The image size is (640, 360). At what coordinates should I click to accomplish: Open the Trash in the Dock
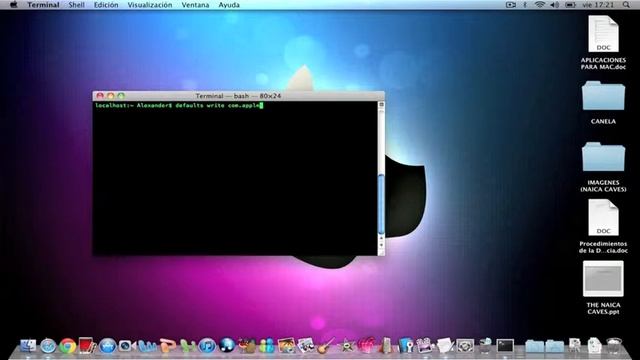click(614, 345)
